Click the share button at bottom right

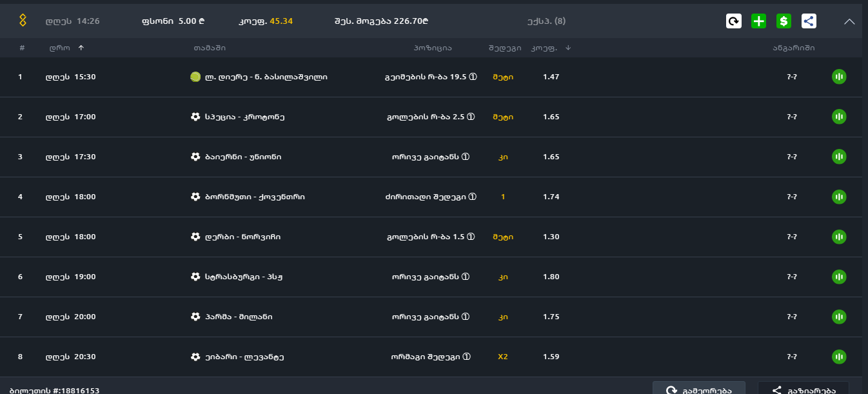tap(803, 389)
